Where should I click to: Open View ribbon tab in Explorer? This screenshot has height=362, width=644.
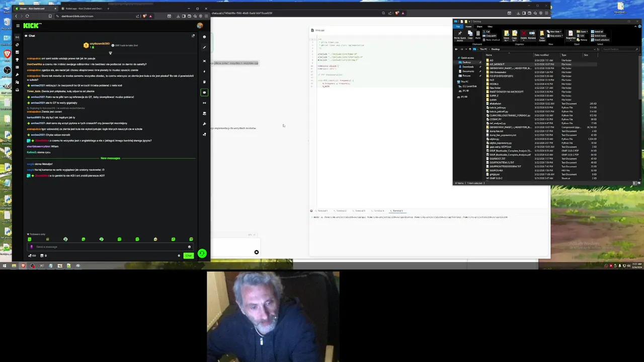coord(490,27)
